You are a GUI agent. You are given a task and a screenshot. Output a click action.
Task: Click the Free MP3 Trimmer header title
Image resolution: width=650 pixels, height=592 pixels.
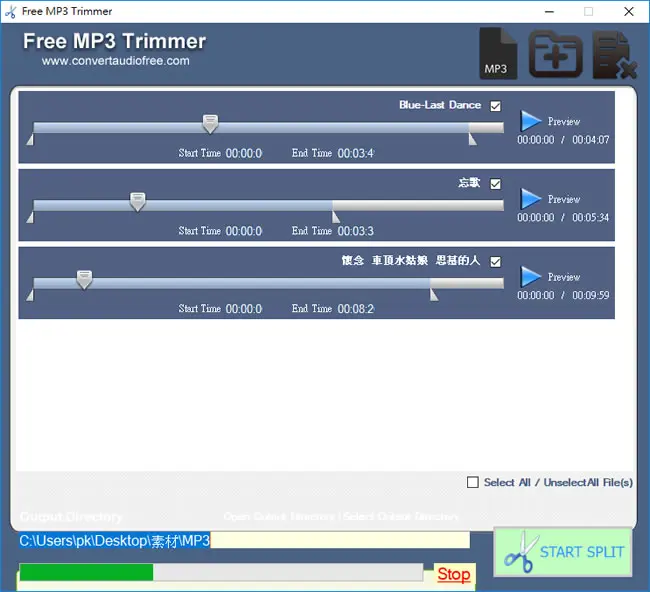(114, 41)
